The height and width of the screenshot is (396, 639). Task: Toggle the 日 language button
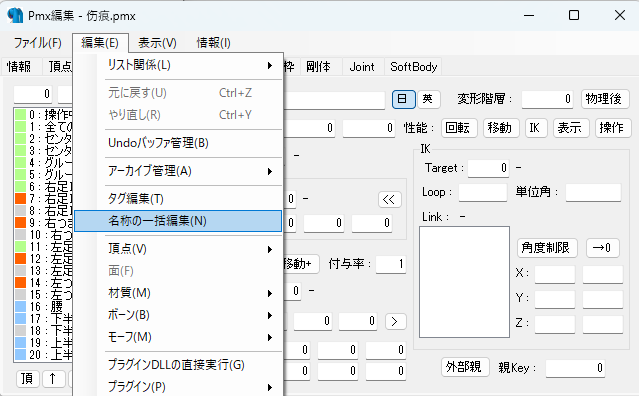(403, 99)
